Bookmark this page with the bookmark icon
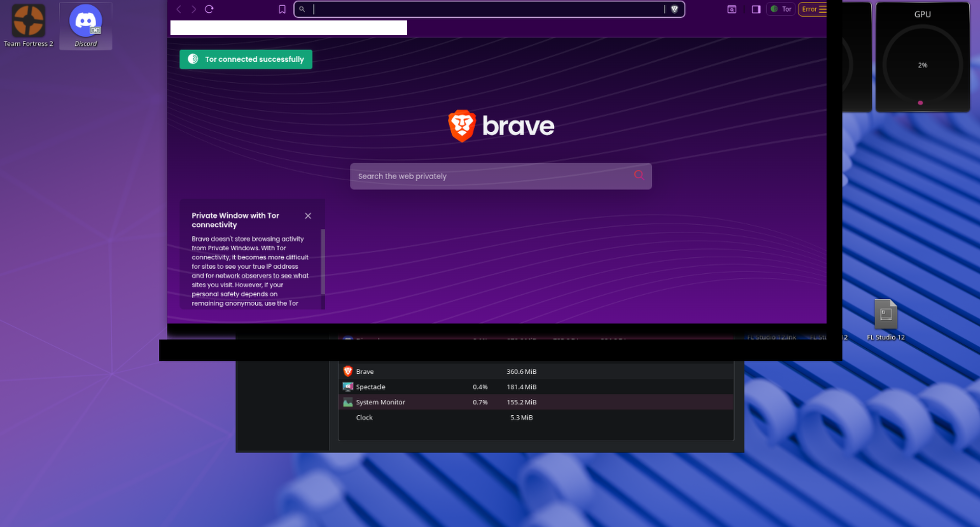This screenshot has width=980, height=527. [x=282, y=9]
